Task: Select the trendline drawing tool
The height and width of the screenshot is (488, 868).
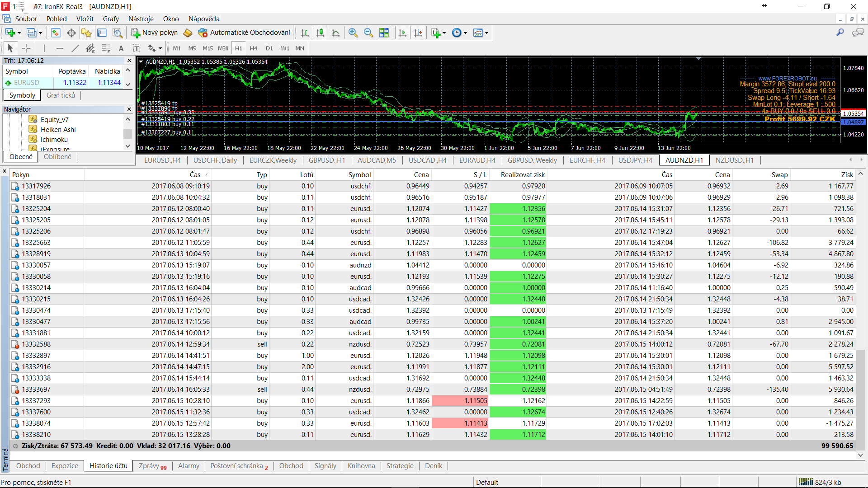Action: [75, 48]
